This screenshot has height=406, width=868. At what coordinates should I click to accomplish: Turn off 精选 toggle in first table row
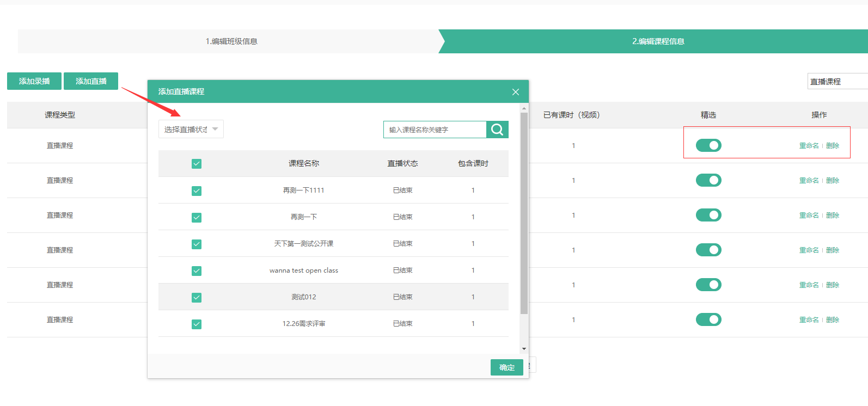[708, 145]
